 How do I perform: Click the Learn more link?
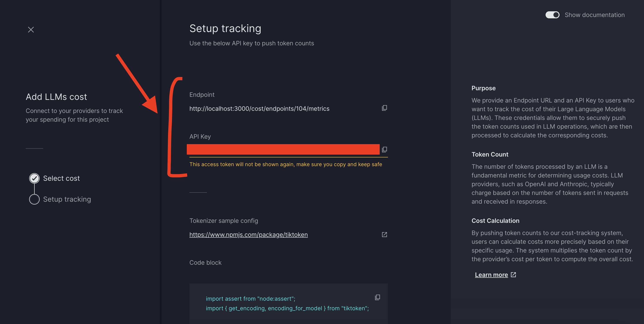pyautogui.click(x=491, y=275)
